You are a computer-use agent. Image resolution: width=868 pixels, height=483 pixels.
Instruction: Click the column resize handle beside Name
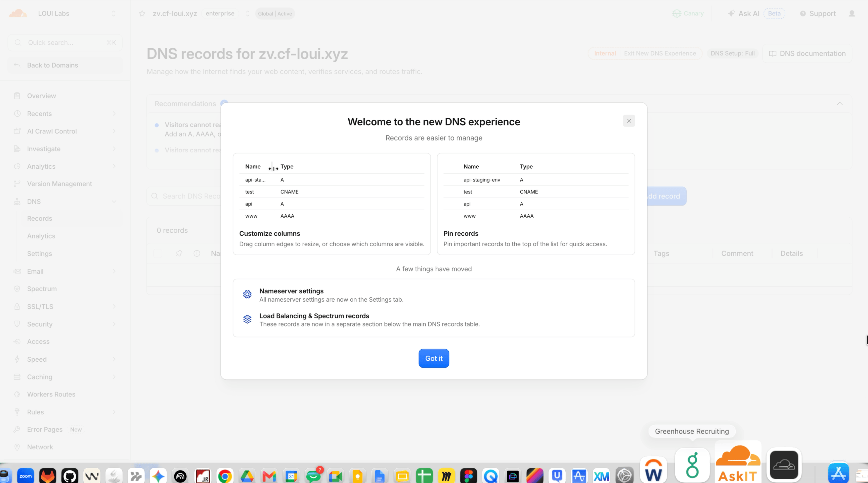point(273,168)
